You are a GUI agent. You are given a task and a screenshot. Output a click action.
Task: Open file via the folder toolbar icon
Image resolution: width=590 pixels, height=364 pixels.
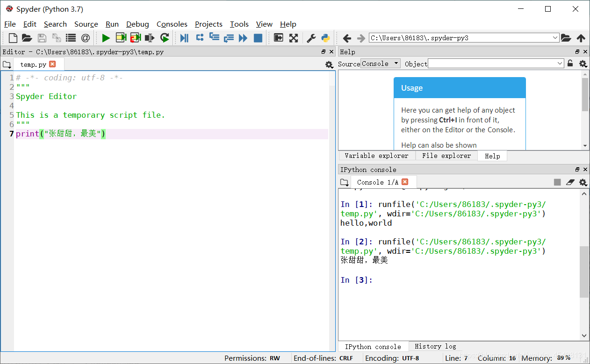(x=27, y=38)
